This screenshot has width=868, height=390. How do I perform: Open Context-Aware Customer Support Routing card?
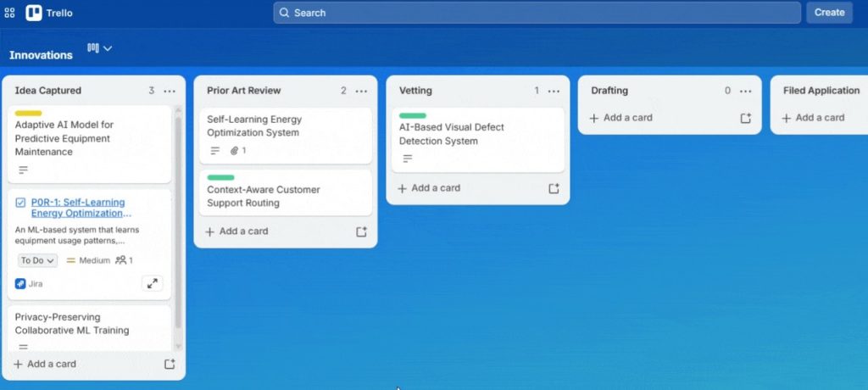click(286, 192)
